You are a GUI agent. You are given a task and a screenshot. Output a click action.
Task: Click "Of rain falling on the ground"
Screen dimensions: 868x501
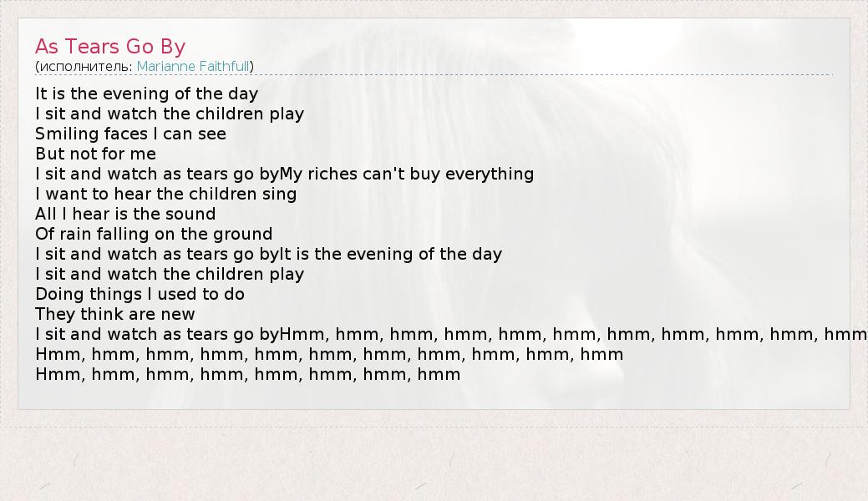coord(154,234)
